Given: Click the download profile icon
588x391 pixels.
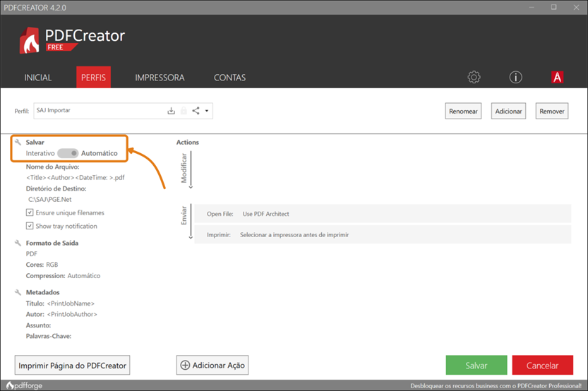Looking at the screenshot, I should click(171, 111).
